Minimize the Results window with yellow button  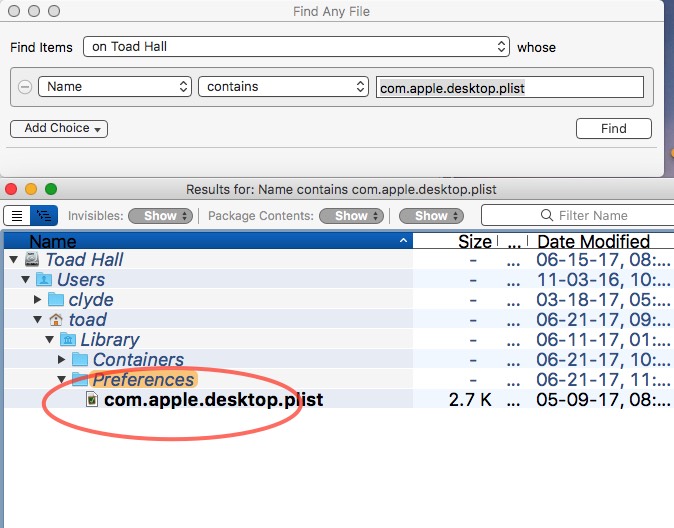tap(31, 189)
